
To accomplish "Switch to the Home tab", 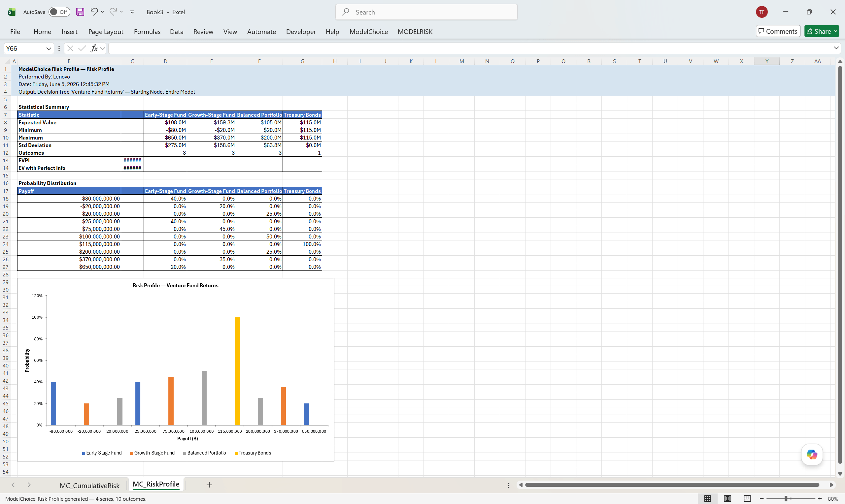I will coord(42,31).
